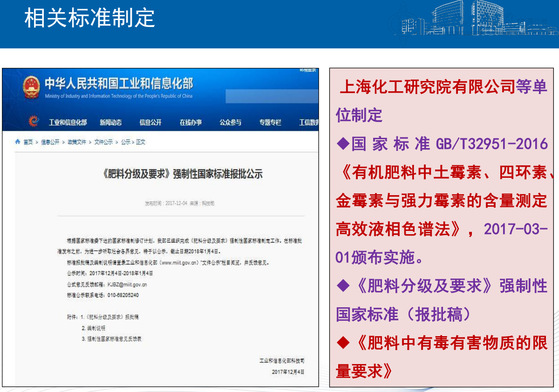The width and height of the screenshot is (559, 392).
Task: Go to the 在线办事 navigation item
Action: pos(191,122)
